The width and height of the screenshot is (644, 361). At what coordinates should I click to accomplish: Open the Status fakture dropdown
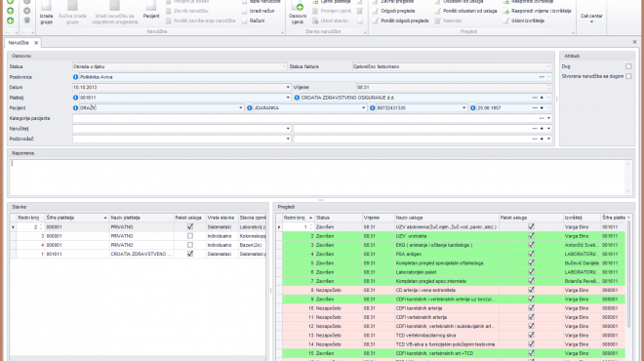(548, 66)
